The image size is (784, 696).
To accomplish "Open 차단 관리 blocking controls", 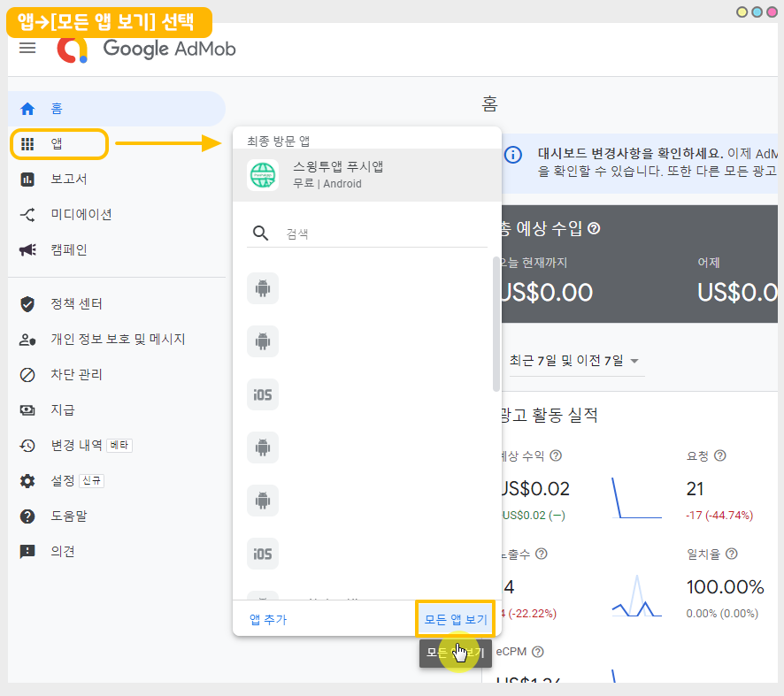I will click(x=76, y=375).
